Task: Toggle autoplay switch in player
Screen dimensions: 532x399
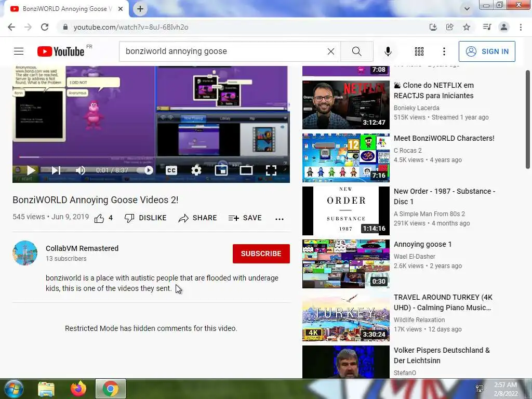Action: click(145, 170)
